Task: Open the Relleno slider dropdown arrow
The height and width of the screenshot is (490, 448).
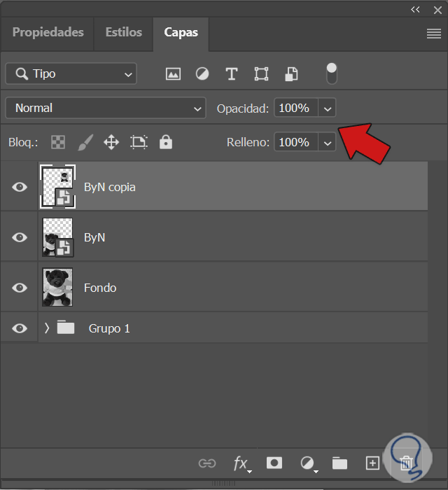Action: [327, 143]
